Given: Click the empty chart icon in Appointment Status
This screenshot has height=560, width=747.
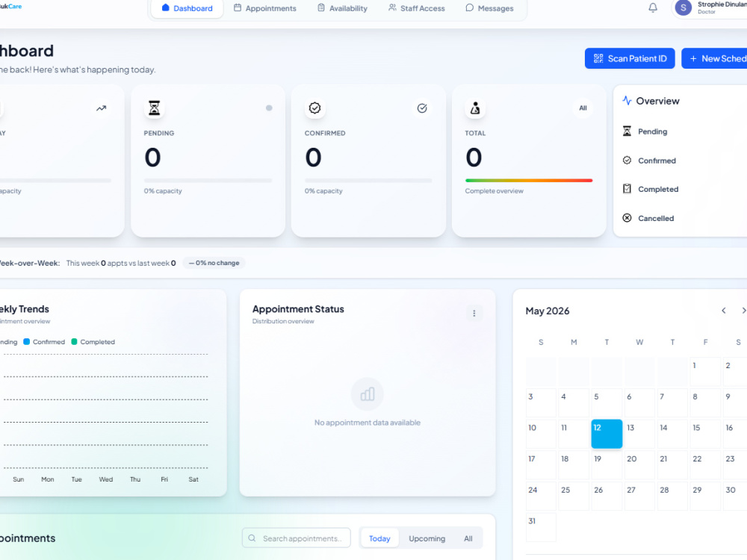Looking at the screenshot, I should tap(368, 394).
